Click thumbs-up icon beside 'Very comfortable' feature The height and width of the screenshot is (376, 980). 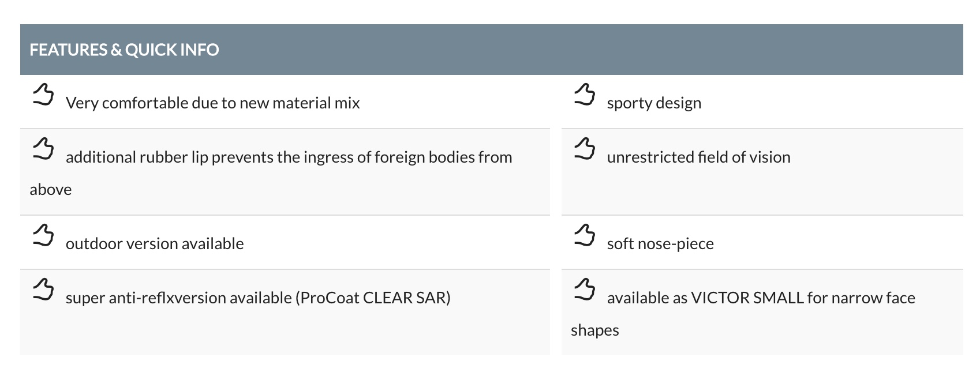click(x=43, y=95)
